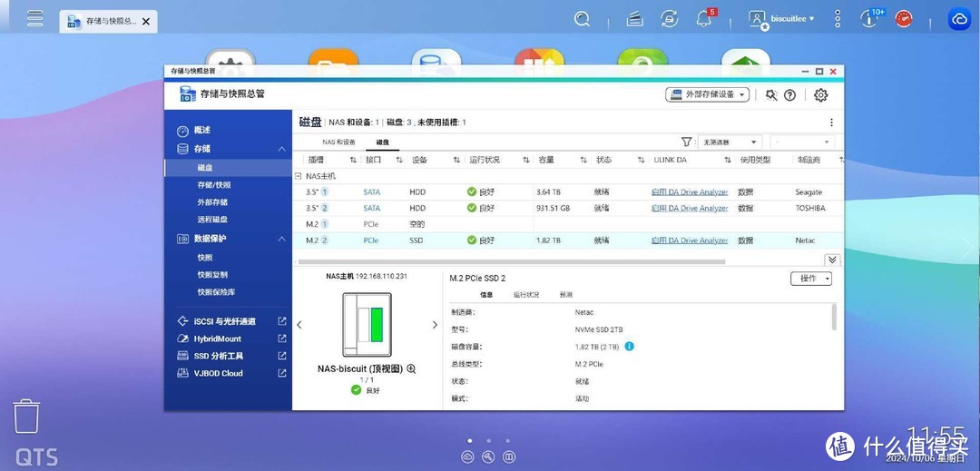Open the three-dot more options on top bar

coord(838,19)
